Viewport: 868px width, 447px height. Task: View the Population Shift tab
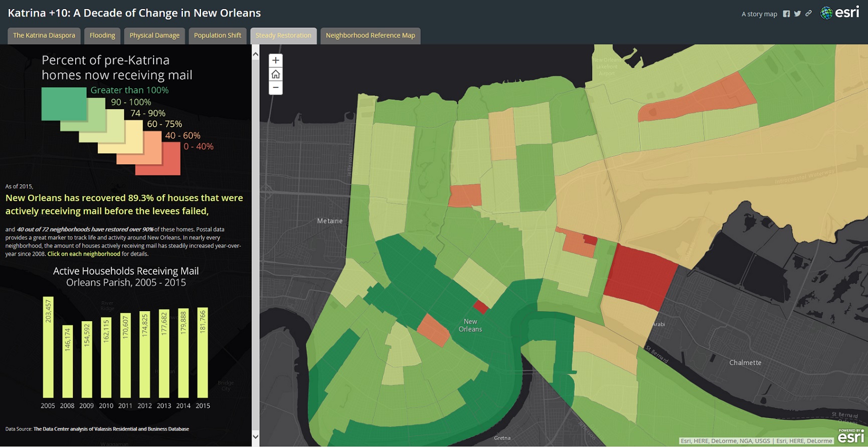click(x=218, y=36)
